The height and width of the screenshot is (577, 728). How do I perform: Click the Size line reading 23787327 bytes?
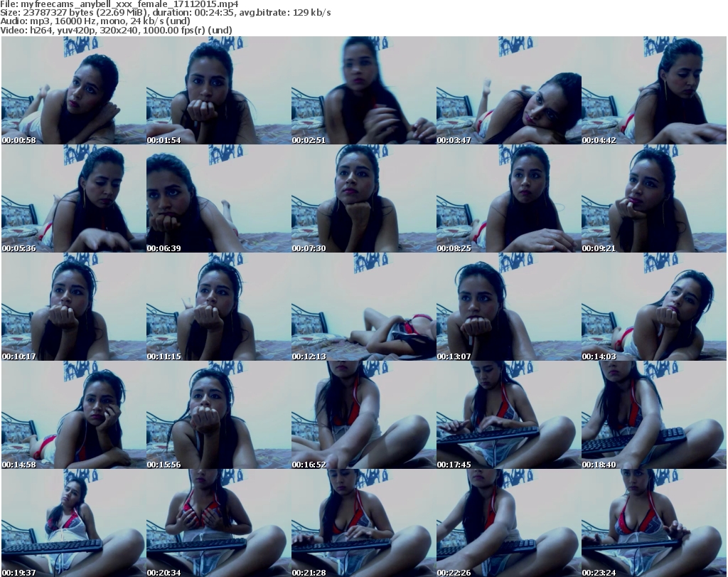(165, 13)
